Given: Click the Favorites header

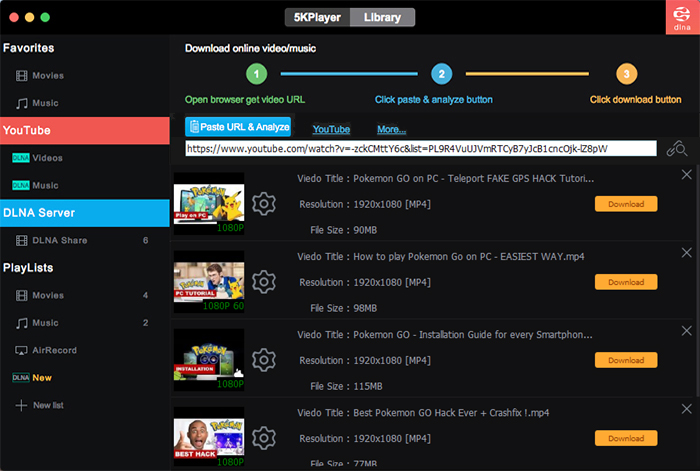Looking at the screenshot, I should pyautogui.click(x=29, y=48).
